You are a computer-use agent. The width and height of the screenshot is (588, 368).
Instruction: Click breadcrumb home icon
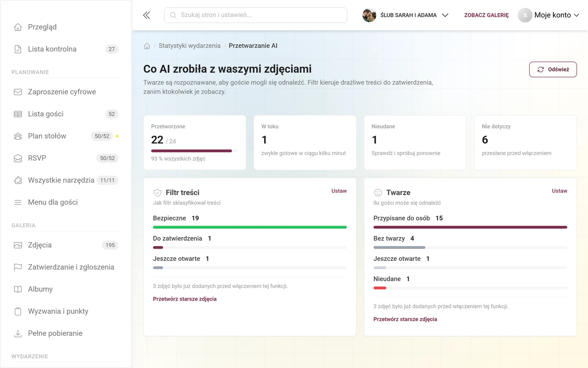pos(147,46)
